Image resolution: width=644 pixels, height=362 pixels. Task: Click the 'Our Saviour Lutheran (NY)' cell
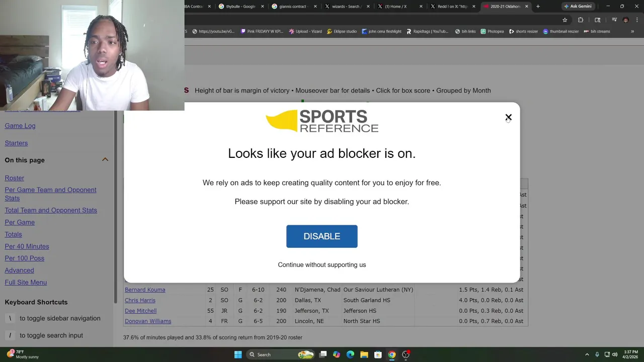[378, 290]
